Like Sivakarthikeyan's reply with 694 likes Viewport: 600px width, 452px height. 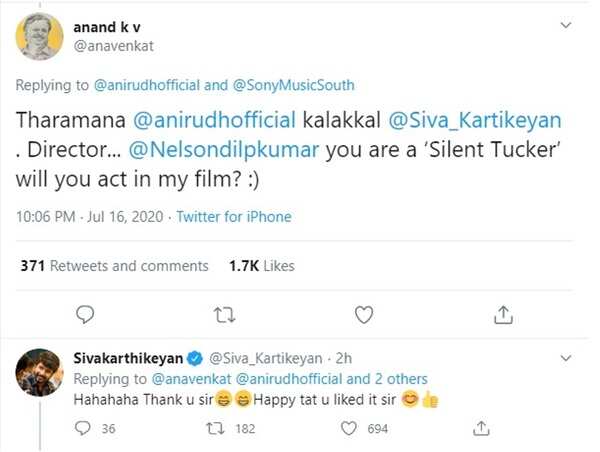click(x=349, y=428)
